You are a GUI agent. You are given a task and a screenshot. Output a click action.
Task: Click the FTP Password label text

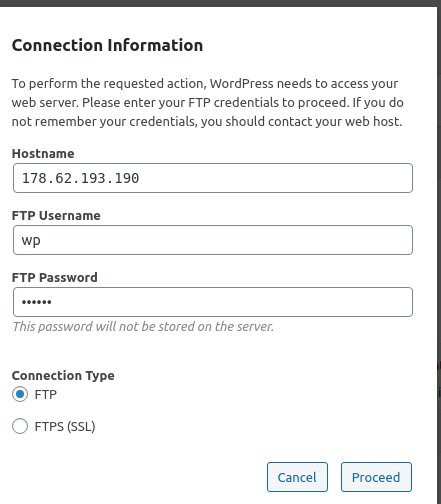click(55, 278)
